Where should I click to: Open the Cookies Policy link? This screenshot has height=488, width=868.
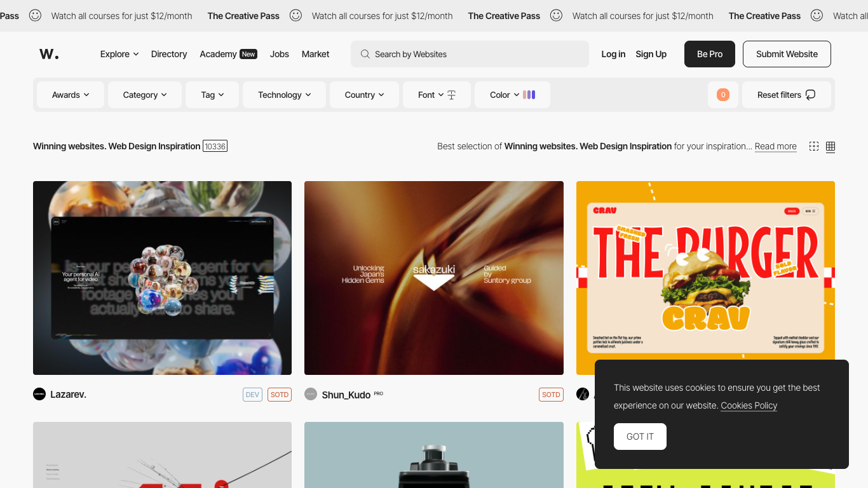click(x=749, y=405)
